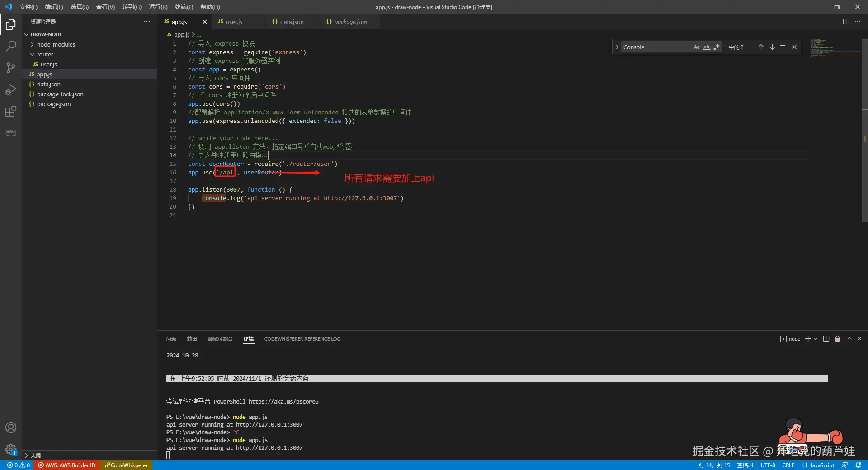This screenshot has width=868, height=470.
Task: Click the feedback icon in status bar
Action: 844,465
